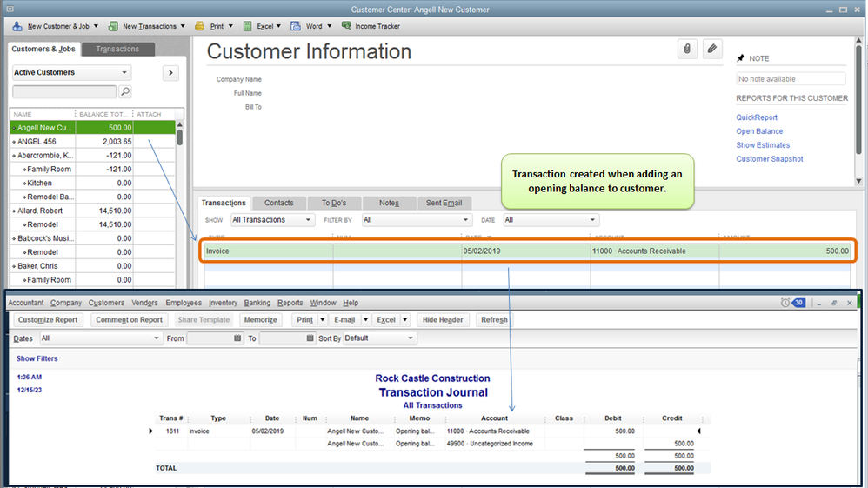Click the Excel icon in Customer Center toolbar
The height and width of the screenshot is (488, 868).
point(248,26)
